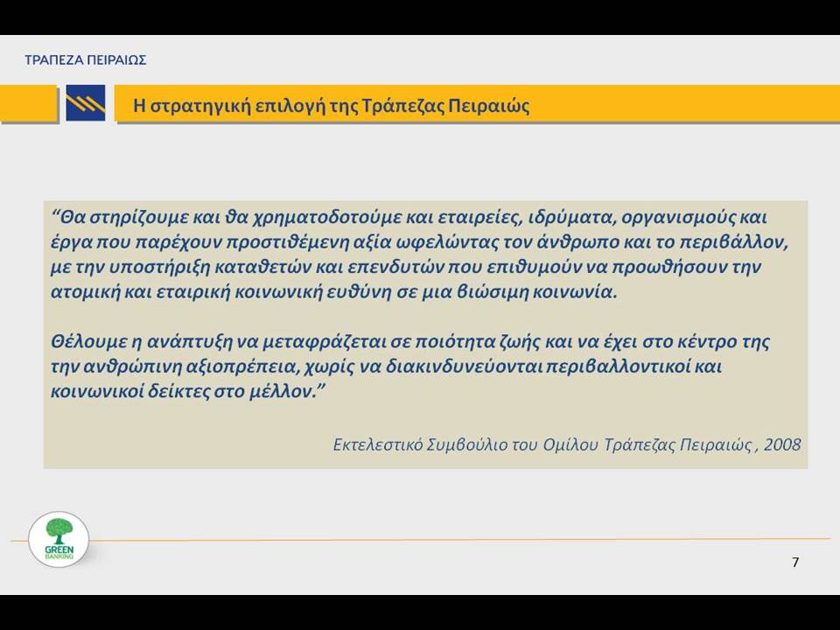Click the ΤΡΑΠΕΖΑ ΠΕΙΡΑΙΩΣ header text
This screenshot has width=840, height=630.
(85, 59)
